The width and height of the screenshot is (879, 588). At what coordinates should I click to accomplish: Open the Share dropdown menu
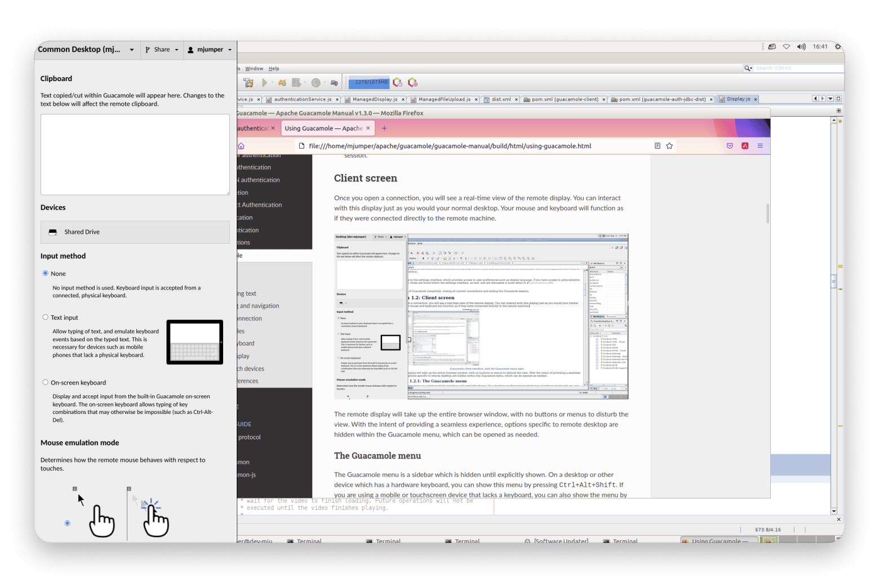(x=162, y=50)
